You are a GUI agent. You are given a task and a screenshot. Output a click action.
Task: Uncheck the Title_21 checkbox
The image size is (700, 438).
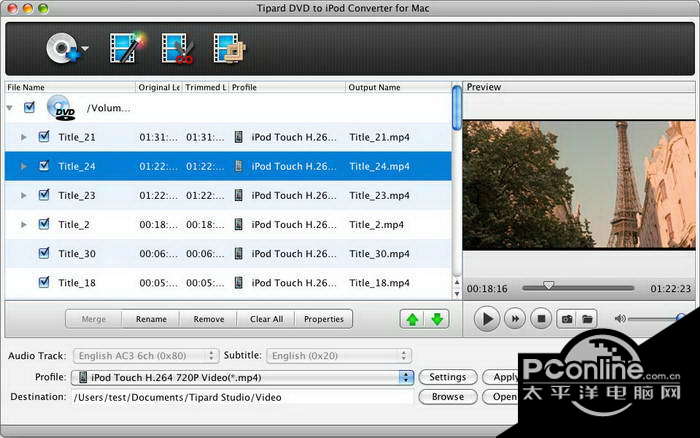coord(44,136)
